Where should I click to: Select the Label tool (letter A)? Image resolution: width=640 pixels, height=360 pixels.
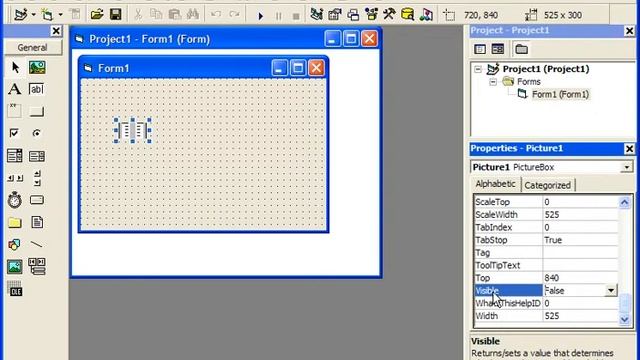coord(15,89)
